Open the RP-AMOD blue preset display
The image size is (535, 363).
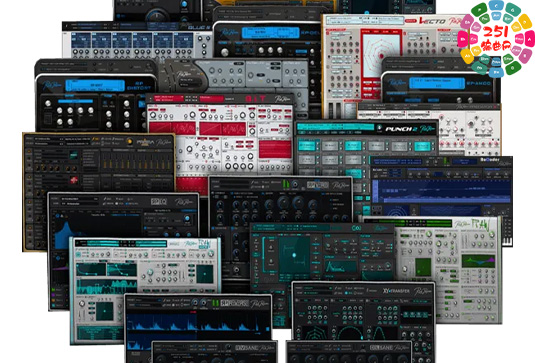pos(437,83)
